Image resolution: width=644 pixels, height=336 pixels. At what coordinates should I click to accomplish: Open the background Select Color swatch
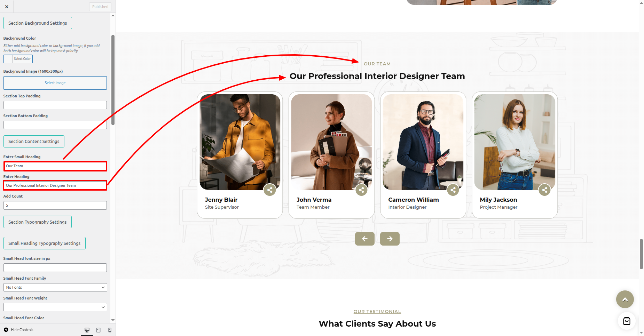point(18,59)
